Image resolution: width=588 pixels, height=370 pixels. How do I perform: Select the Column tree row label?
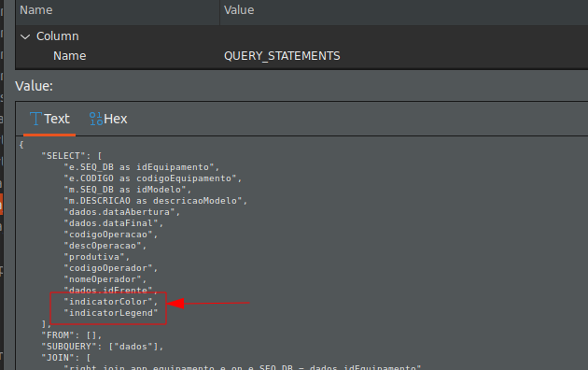pyautogui.click(x=58, y=36)
